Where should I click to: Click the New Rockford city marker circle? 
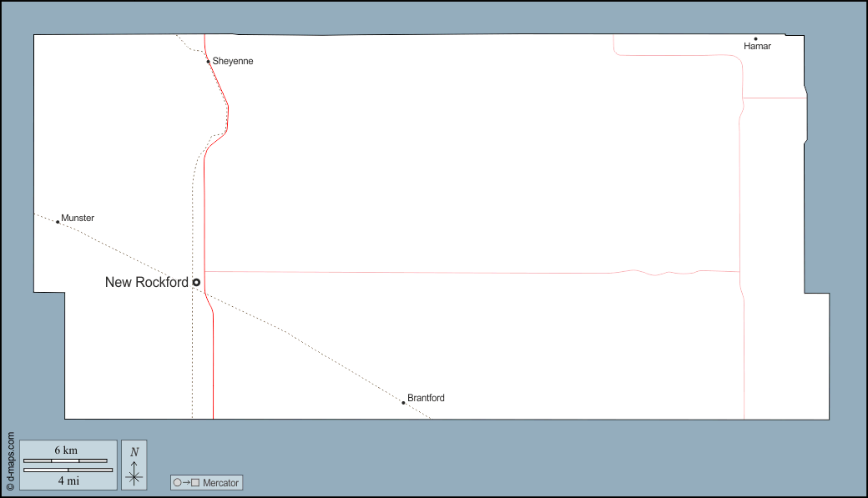tap(196, 283)
